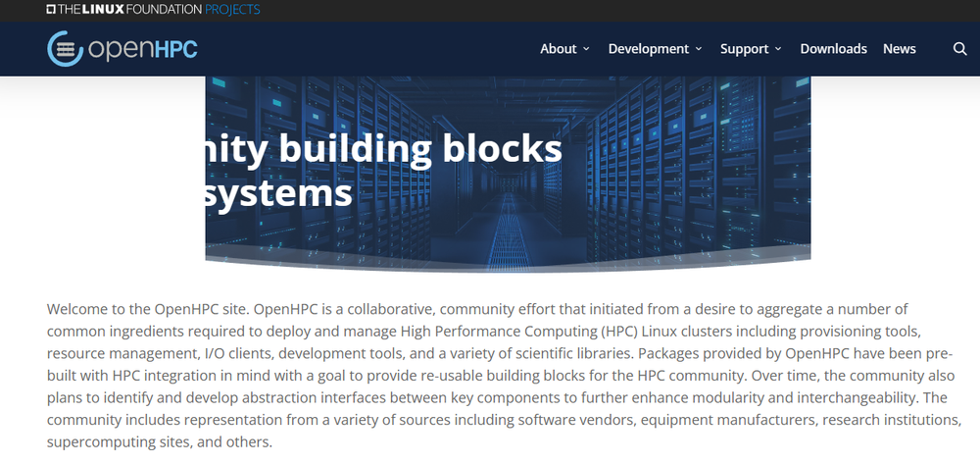Open the Support menu
This screenshot has width=980, height=464.
point(744,49)
